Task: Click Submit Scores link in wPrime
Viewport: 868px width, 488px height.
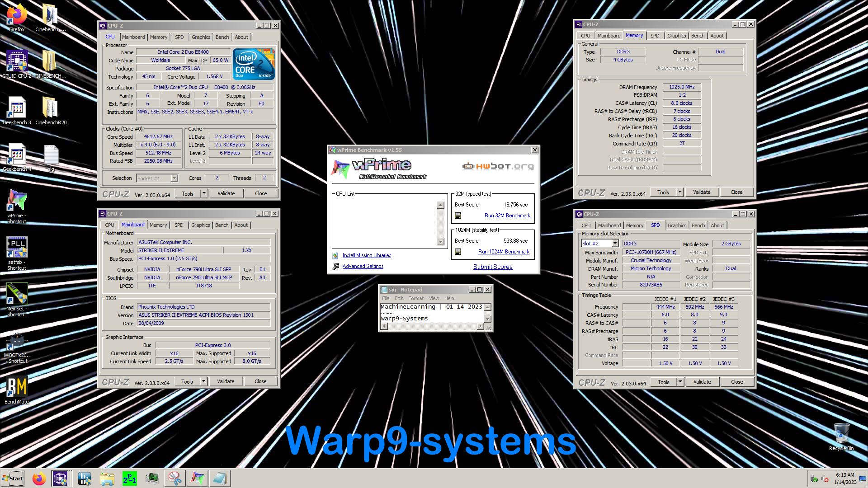Action: [493, 267]
